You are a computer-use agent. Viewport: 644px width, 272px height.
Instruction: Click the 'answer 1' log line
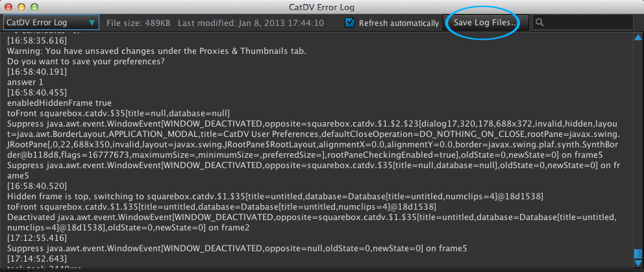(25, 82)
